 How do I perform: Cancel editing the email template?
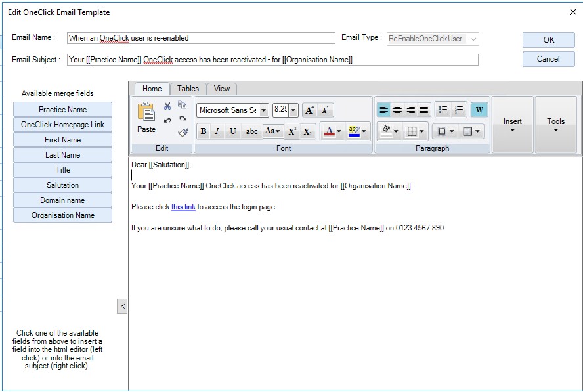(x=548, y=58)
